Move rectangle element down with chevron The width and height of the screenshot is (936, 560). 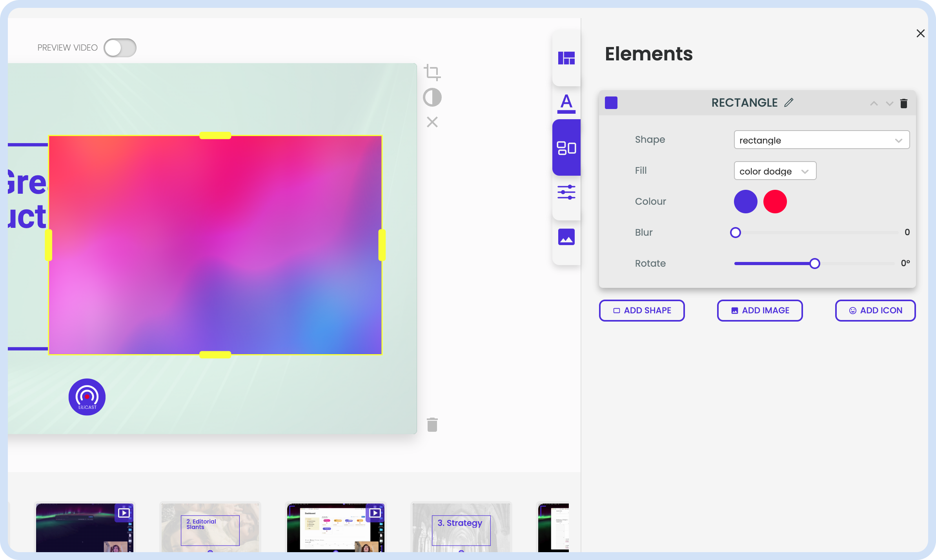point(889,104)
